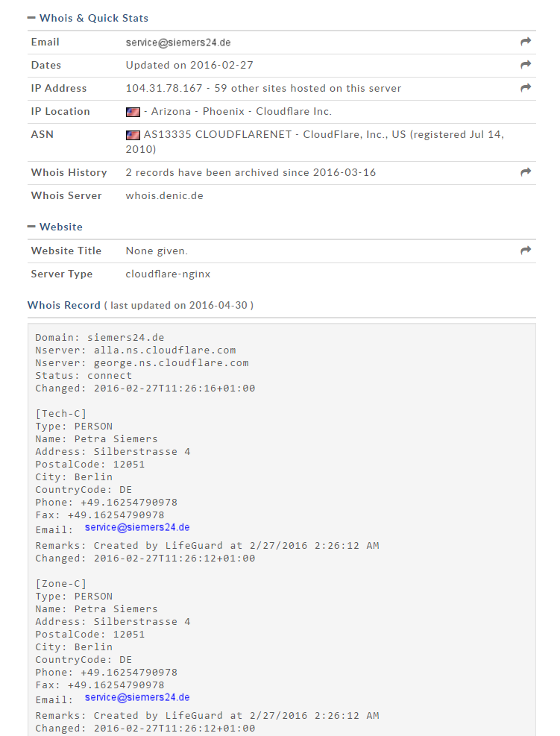Open the Tech-C email service@siemers24.de link
The image size is (560, 736).
(x=137, y=528)
